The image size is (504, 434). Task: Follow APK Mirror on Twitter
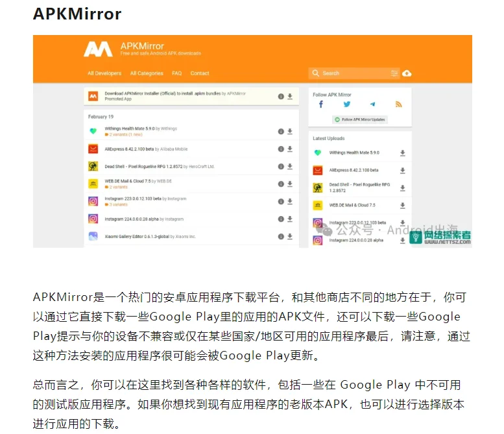347,104
